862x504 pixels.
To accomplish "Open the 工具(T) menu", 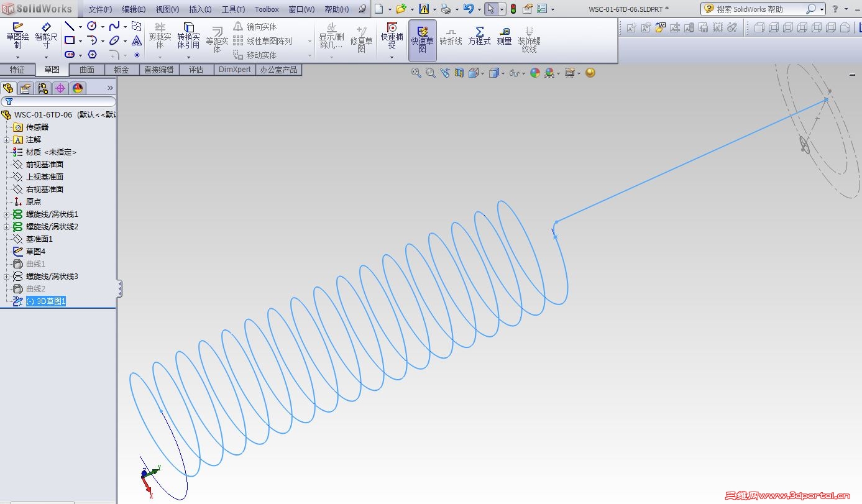I will [x=233, y=9].
